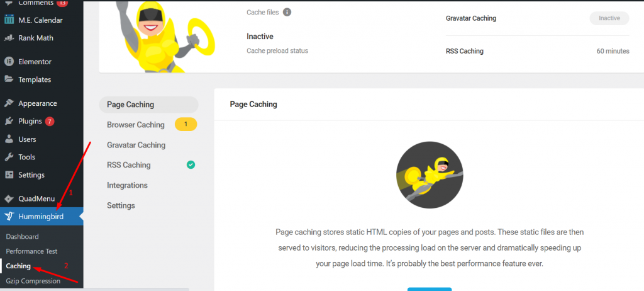
Task: Click the Settings sliders icon in sidebar
Action: (x=9, y=175)
